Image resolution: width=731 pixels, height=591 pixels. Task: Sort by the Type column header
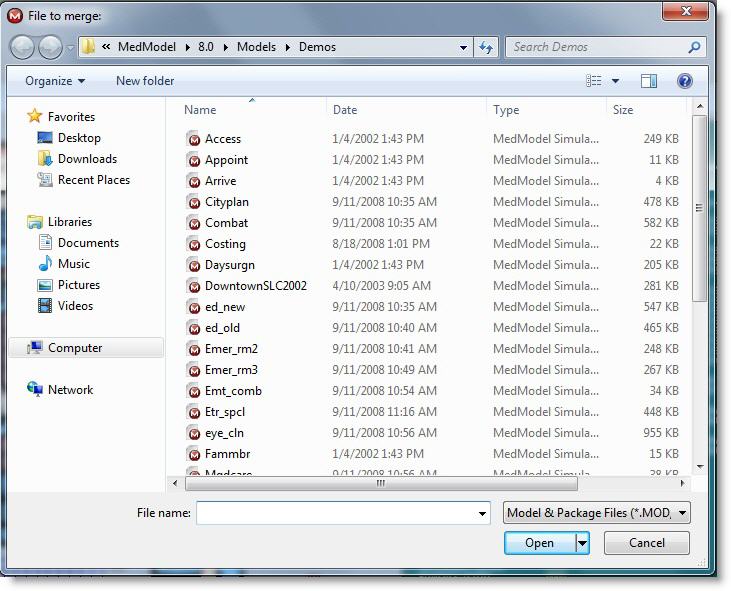pyautogui.click(x=506, y=110)
